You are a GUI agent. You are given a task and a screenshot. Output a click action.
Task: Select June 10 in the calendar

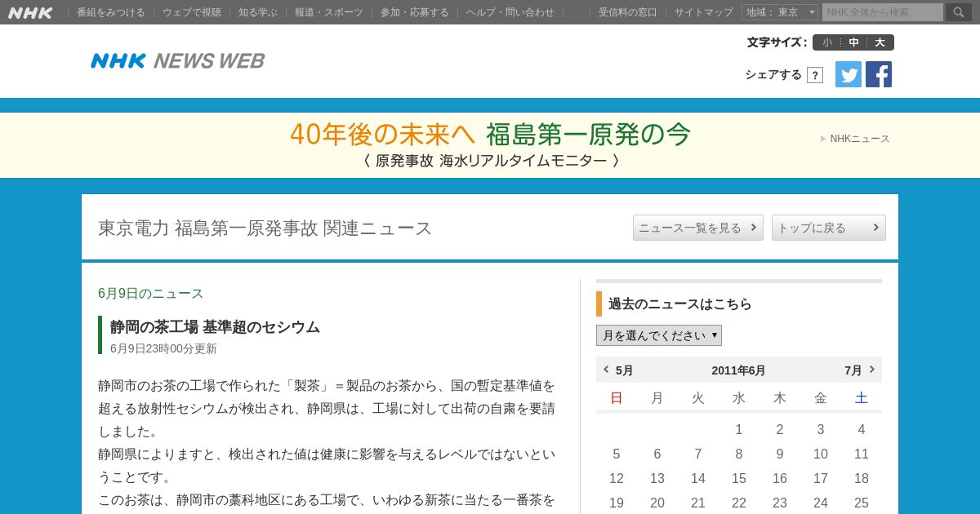(821, 454)
